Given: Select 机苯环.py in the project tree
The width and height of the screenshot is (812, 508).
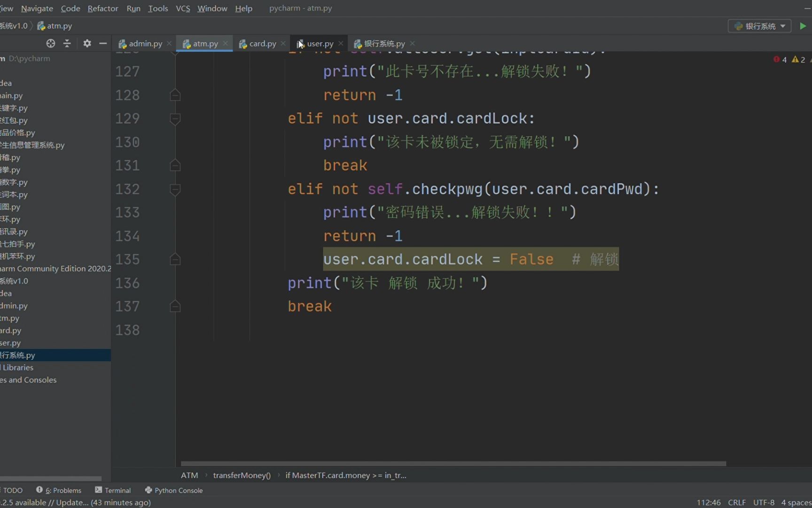Looking at the screenshot, I should [x=55, y=256].
